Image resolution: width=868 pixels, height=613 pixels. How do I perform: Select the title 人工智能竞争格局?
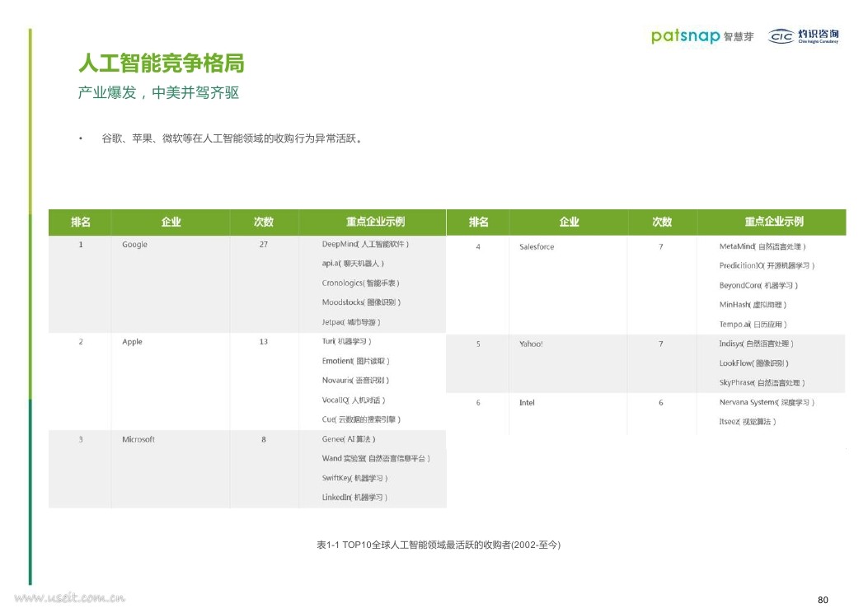pos(161,63)
